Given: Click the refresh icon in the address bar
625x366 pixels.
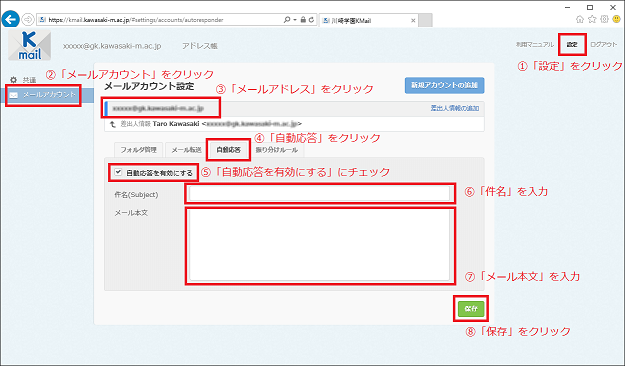Looking at the screenshot, I should click(x=311, y=20).
